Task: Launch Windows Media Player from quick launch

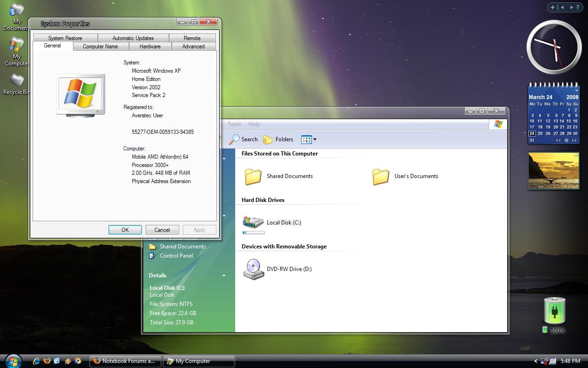Action: pyautogui.click(x=78, y=361)
